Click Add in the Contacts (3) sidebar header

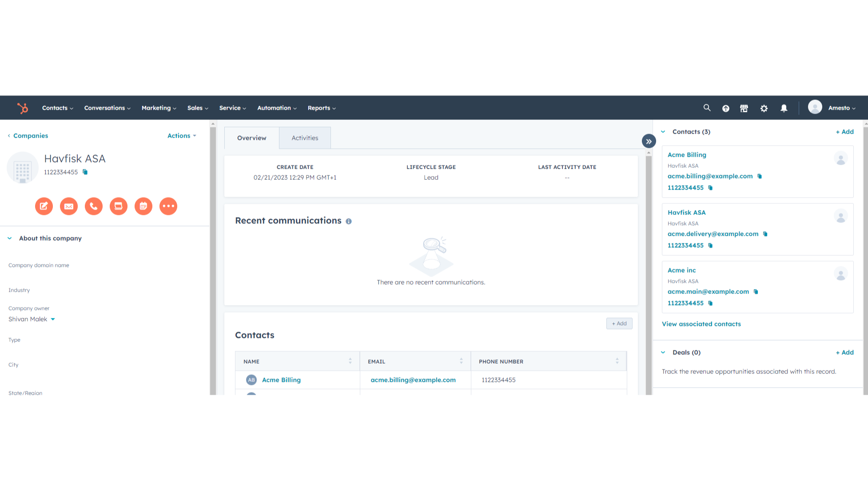click(x=845, y=132)
